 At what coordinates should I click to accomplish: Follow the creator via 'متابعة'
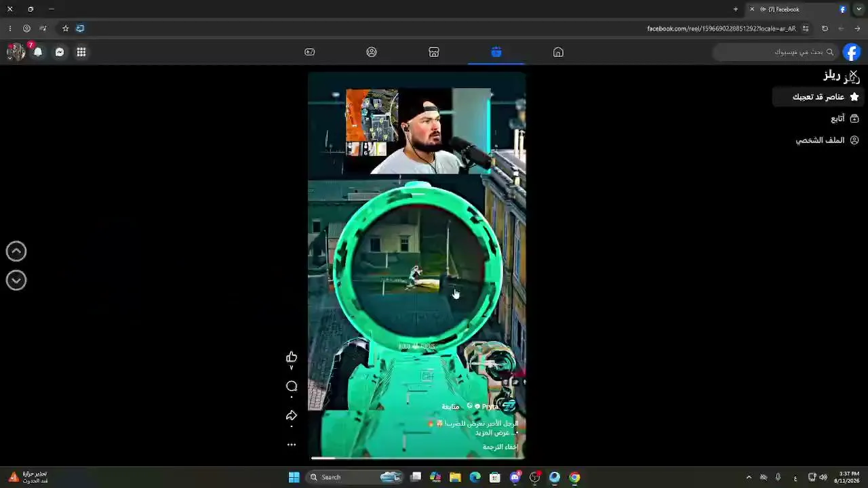click(451, 407)
